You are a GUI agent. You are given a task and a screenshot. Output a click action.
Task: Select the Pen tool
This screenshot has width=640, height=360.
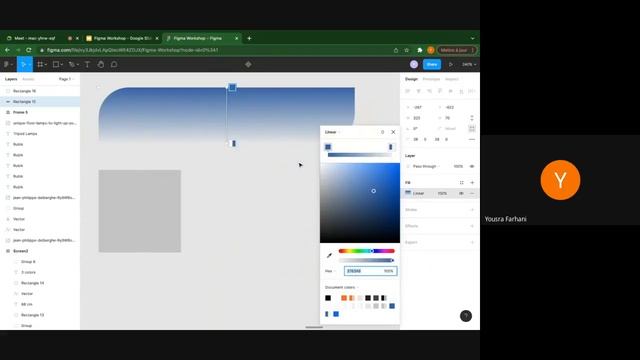(71, 64)
